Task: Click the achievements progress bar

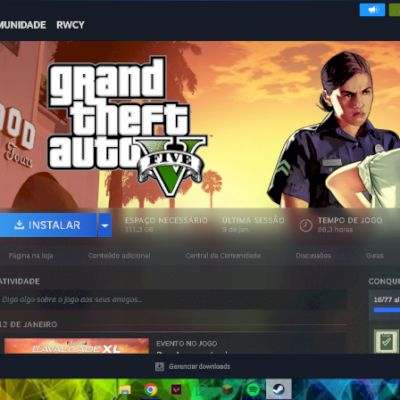Action: 387,310
